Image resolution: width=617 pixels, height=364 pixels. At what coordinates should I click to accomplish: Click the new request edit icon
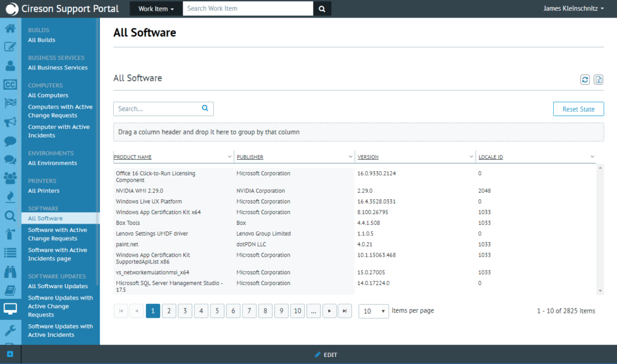click(10, 47)
